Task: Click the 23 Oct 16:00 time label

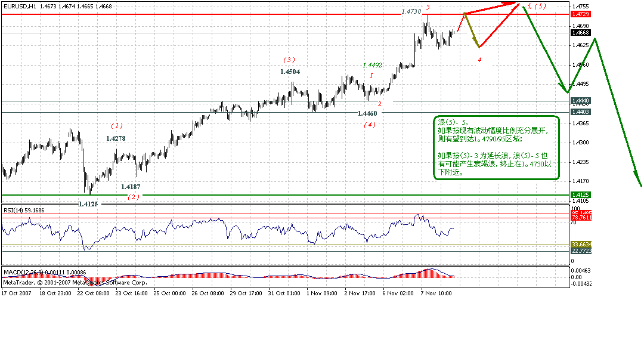Action: (131, 293)
